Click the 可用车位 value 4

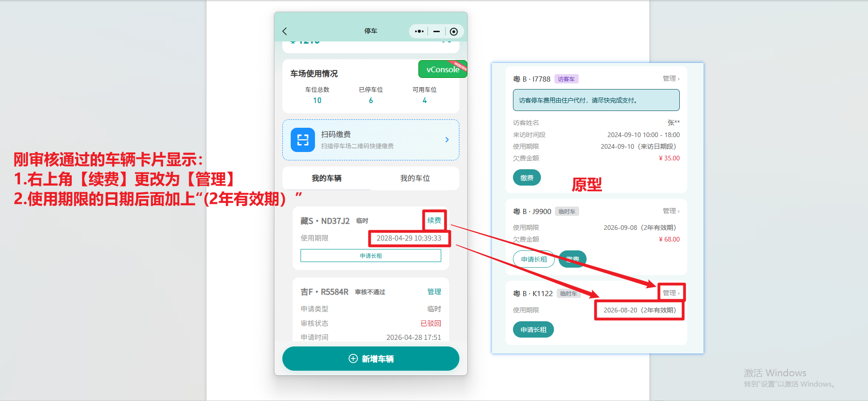(424, 100)
